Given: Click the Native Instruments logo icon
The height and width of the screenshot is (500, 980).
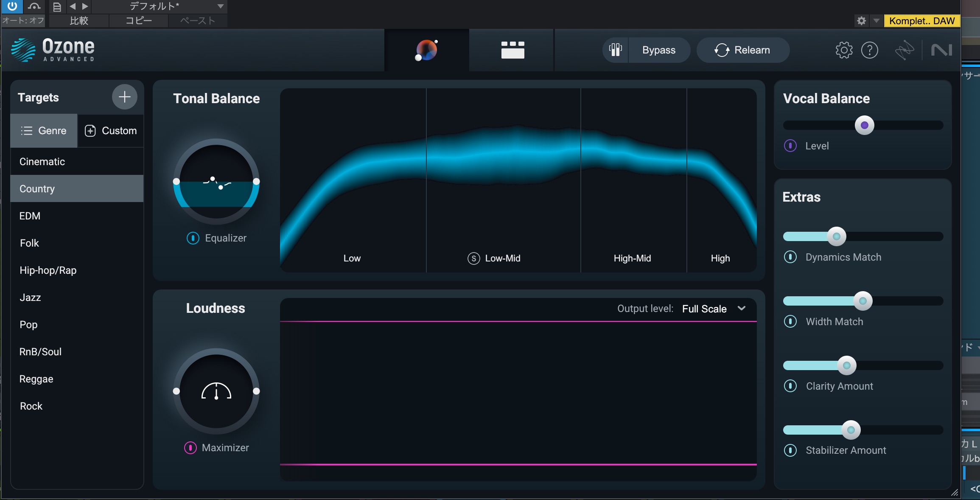Looking at the screenshot, I should pyautogui.click(x=941, y=50).
